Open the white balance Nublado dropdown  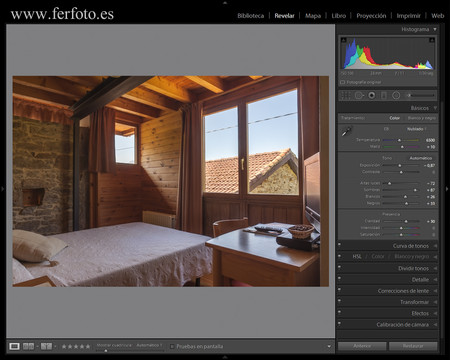point(417,129)
